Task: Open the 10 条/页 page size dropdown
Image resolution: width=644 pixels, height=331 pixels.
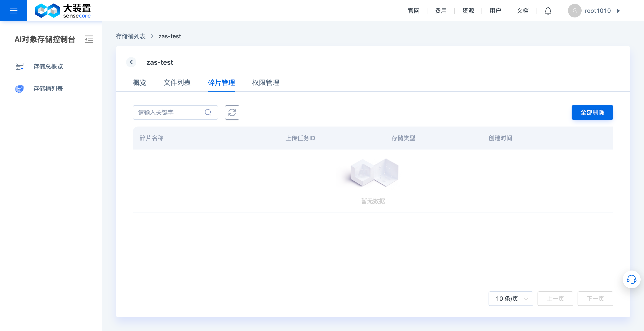Action: tap(510, 298)
